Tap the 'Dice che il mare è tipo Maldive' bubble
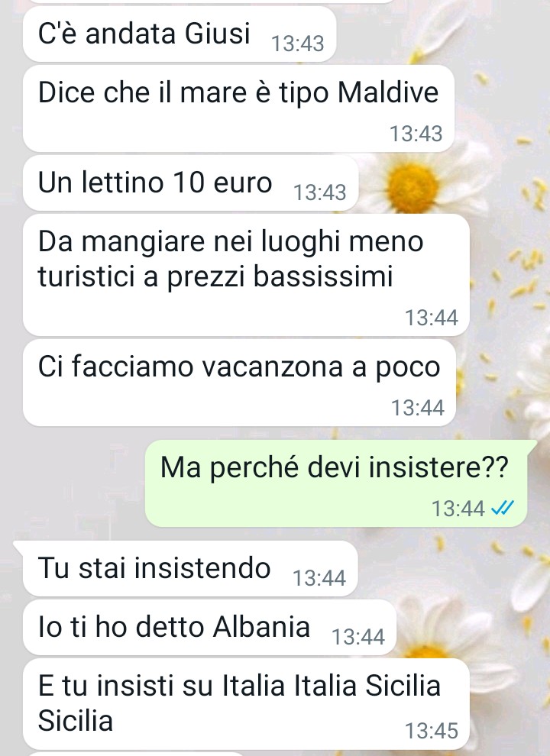The height and width of the screenshot is (756, 550). [239, 108]
